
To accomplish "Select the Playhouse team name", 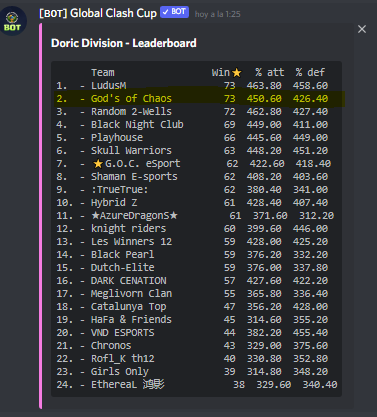I will 117,137.
